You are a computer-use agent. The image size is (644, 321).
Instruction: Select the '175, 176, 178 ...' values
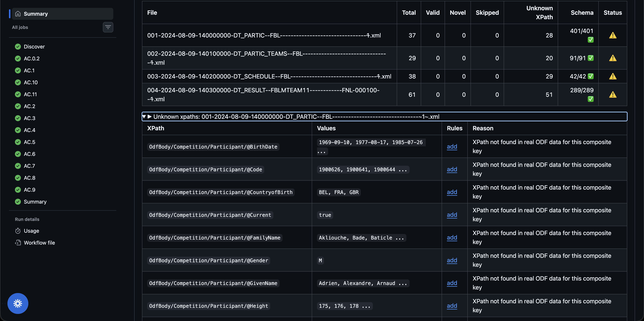point(345,306)
